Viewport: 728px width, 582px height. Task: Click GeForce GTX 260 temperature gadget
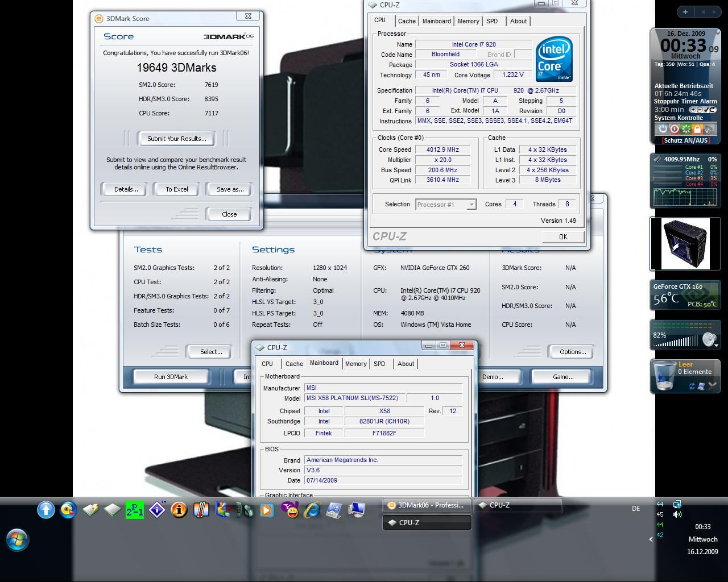[x=685, y=296]
